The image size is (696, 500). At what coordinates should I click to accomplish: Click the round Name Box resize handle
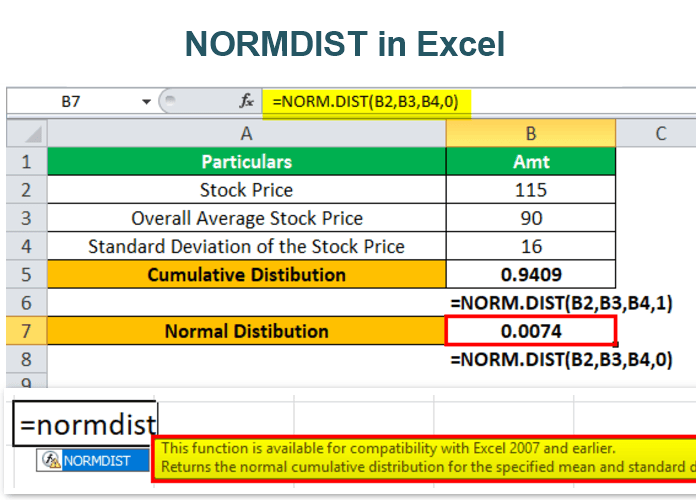point(169,101)
